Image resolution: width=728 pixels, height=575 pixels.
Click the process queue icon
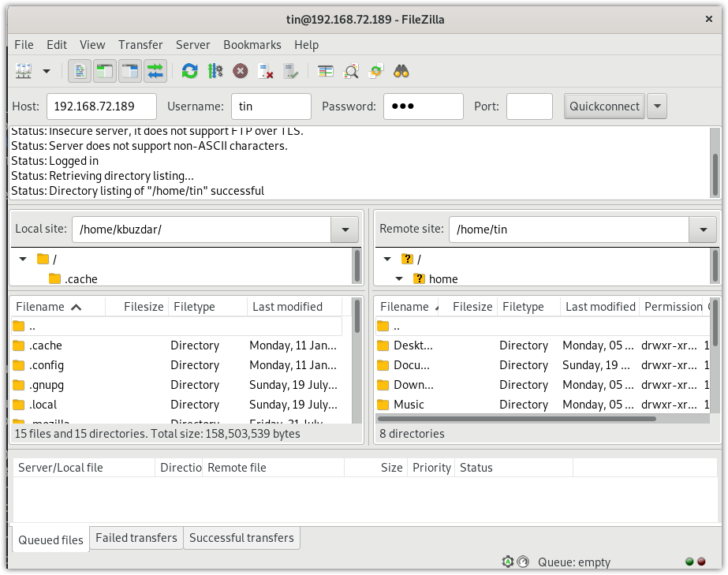215,72
